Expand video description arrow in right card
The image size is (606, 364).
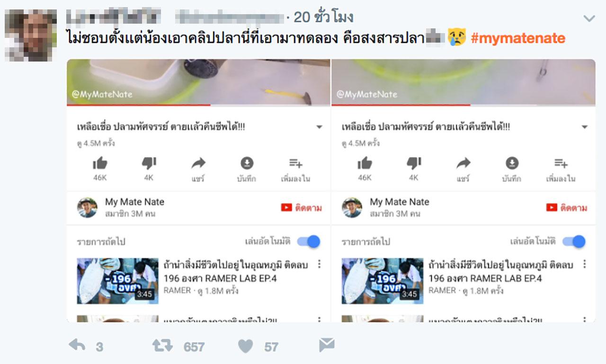584,127
